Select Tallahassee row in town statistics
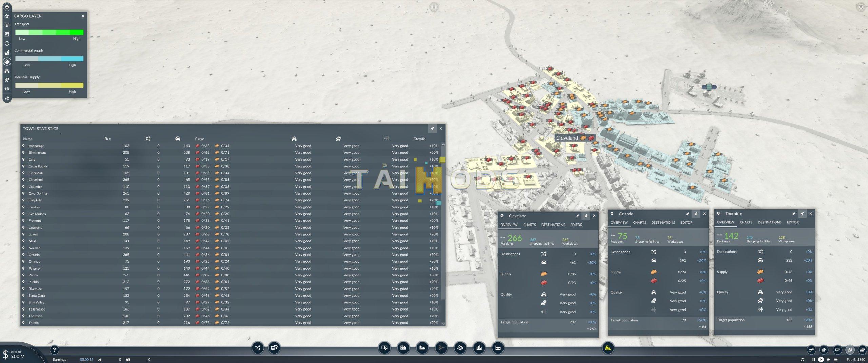 (x=231, y=309)
